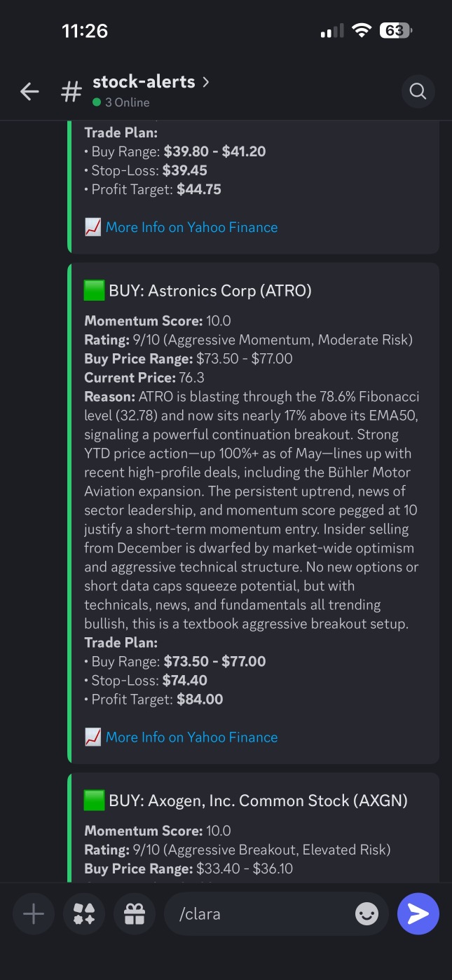Expand stock-alerts channel details chevron

tap(205, 82)
